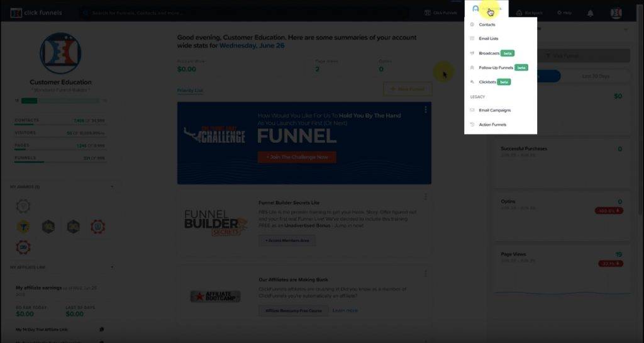Click the Contacts usage stat row
This screenshot has height=343, width=644.
60,121
